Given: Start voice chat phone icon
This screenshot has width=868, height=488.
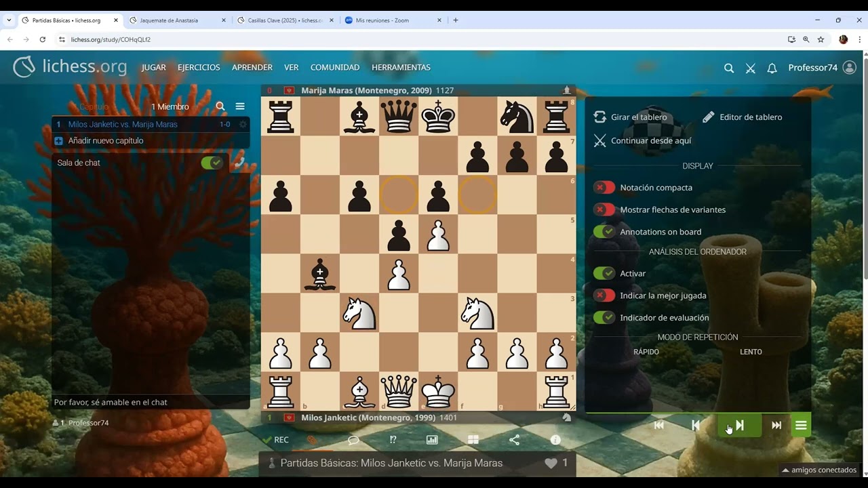Looking at the screenshot, I should pyautogui.click(x=239, y=163).
